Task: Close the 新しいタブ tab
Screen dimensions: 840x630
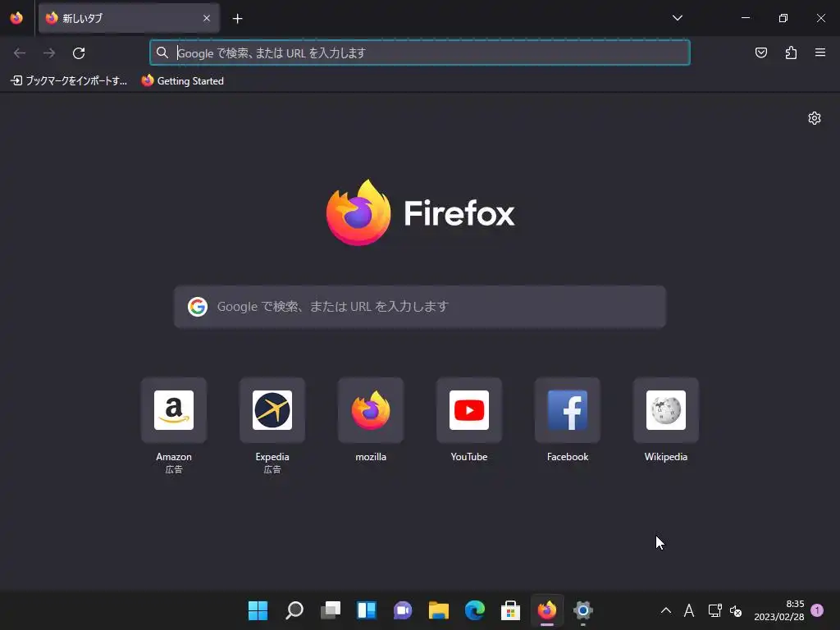Action: point(207,18)
